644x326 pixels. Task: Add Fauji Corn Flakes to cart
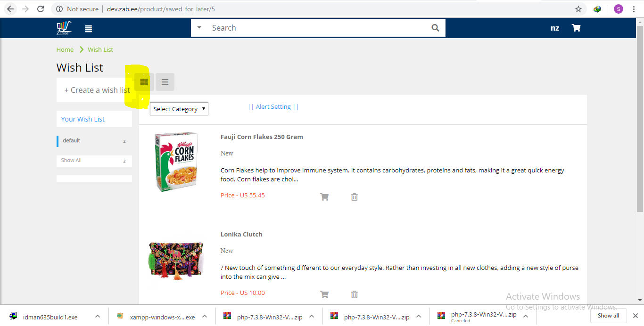(x=324, y=197)
